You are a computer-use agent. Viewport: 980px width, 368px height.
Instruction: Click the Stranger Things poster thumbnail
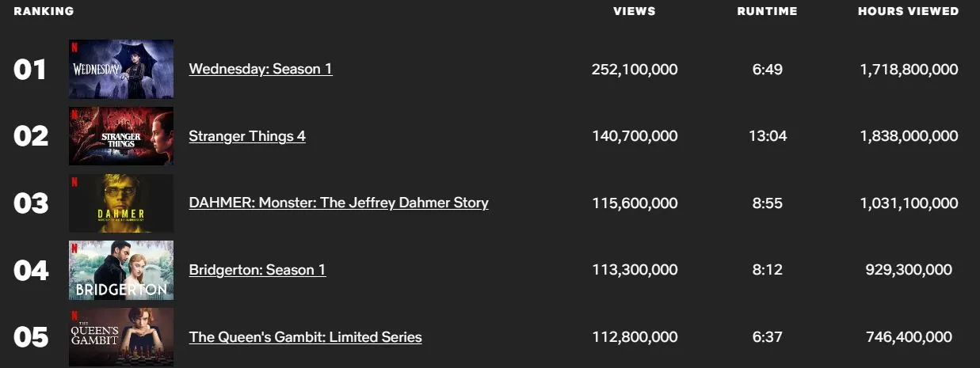(x=121, y=136)
